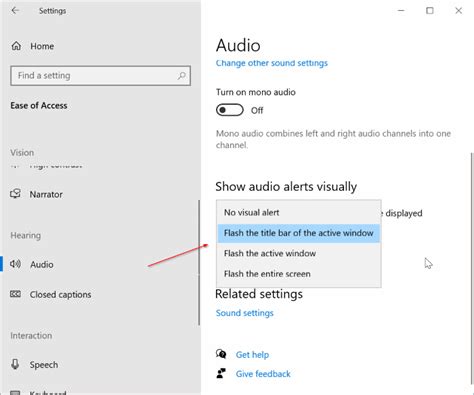Click the Give feedback link
The image size is (474, 395).
tap(263, 374)
